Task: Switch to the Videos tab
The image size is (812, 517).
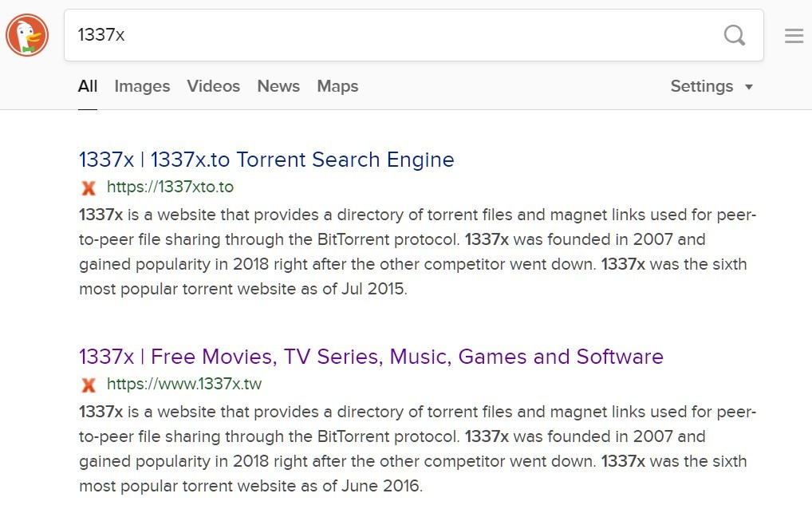Action: pyautogui.click(x=213, y=86)
